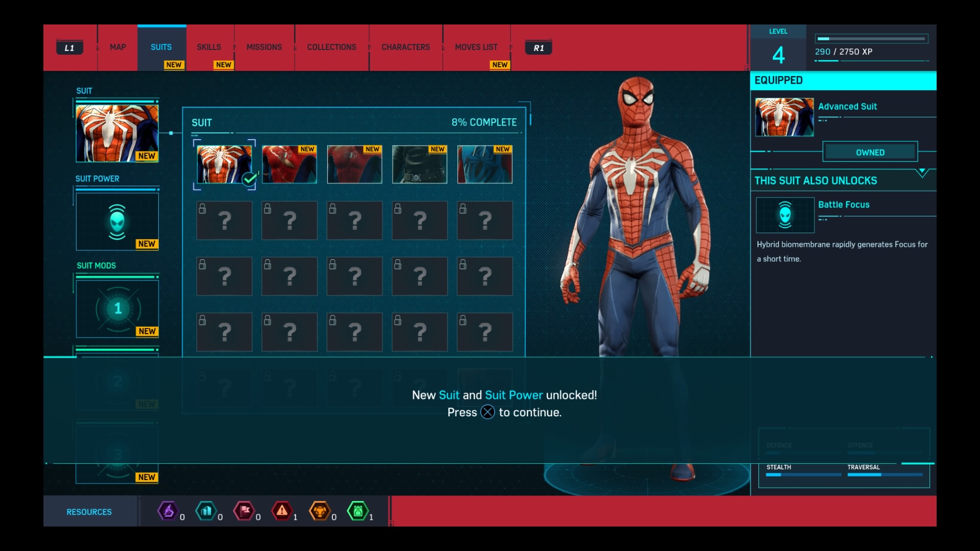
Task: Open SUIT MODS slot 3
Action: (117, 454)
